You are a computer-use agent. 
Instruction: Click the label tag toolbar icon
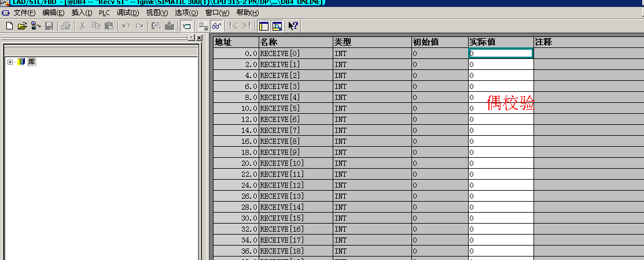tap(186, 26)
